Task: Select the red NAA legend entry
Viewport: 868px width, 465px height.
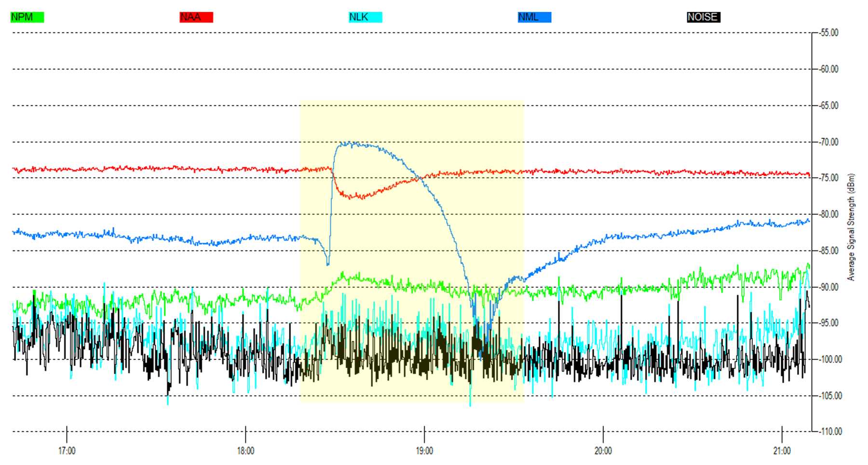Action: coord(196,17)
